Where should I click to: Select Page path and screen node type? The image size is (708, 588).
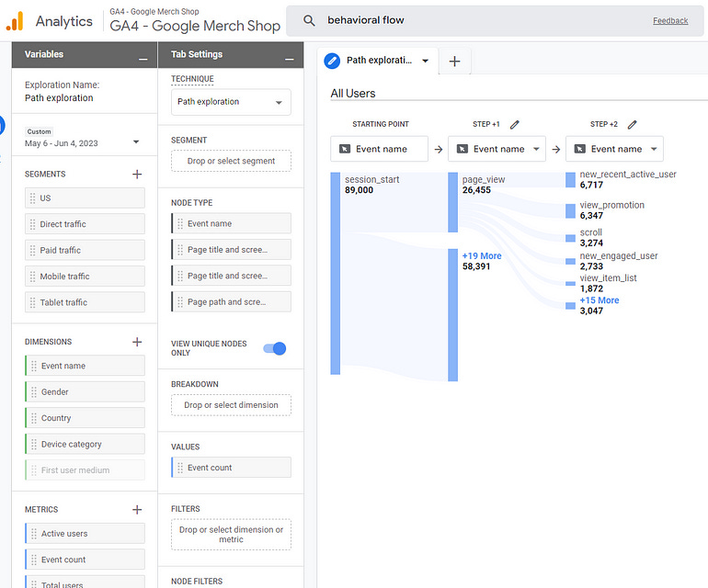[231, 302]
